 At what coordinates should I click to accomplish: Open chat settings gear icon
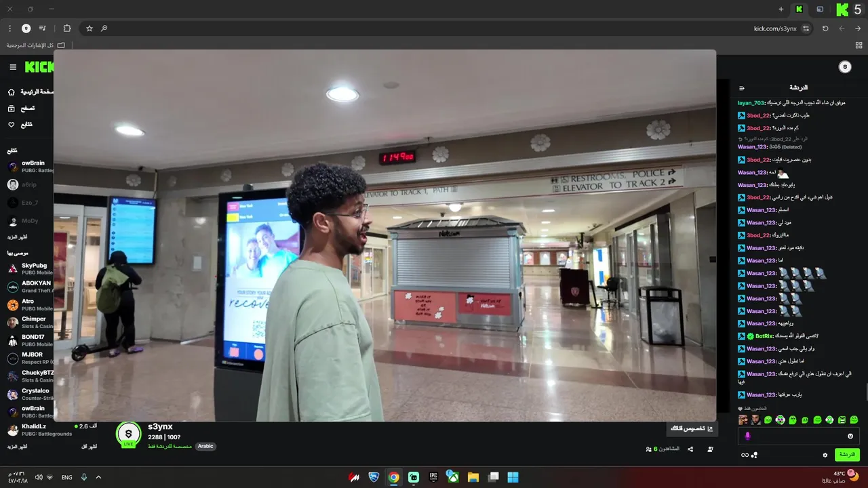pyautogui.click(x=825, y=455)
